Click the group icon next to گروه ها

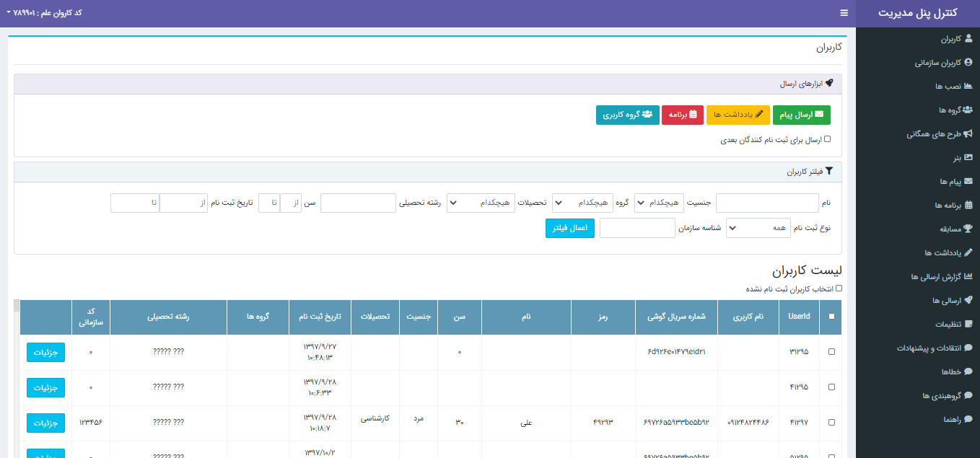pos(968,110)
